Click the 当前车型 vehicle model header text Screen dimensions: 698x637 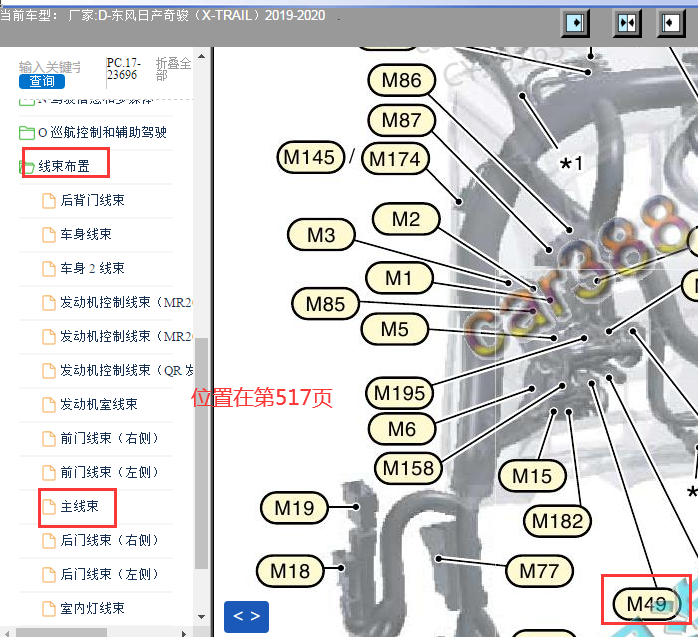[x=162, y=16]
